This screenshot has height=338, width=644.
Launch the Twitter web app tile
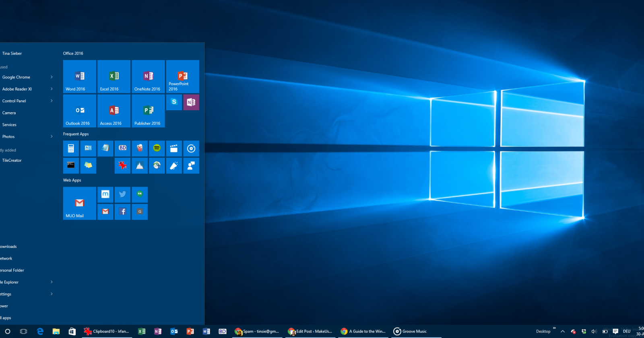pyautogui.click(x=122, y=194)
